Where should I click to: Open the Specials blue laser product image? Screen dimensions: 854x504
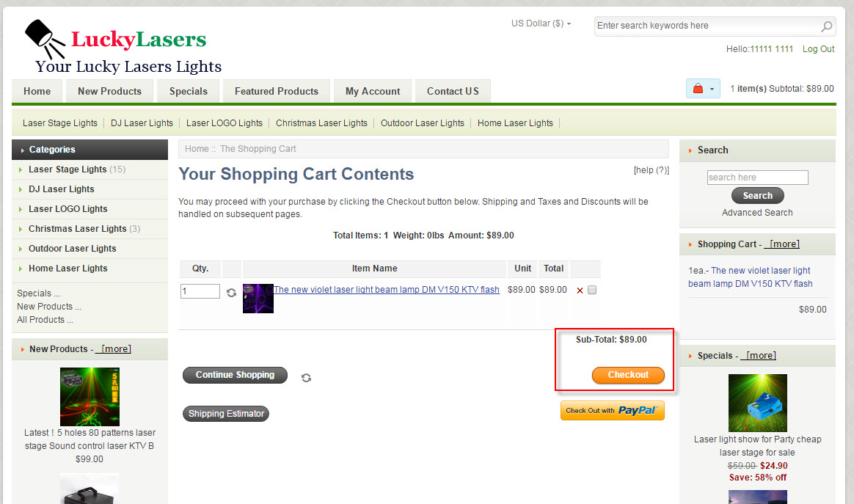tap(758, 403)
